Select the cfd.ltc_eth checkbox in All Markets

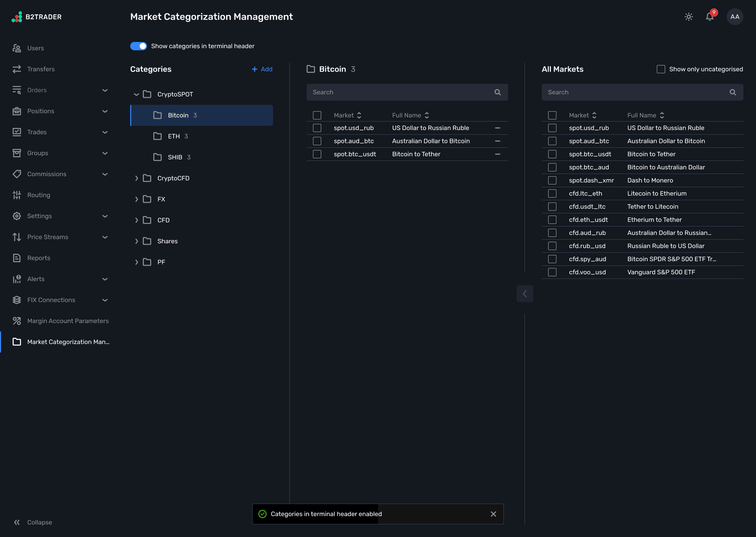pos(552,194)
